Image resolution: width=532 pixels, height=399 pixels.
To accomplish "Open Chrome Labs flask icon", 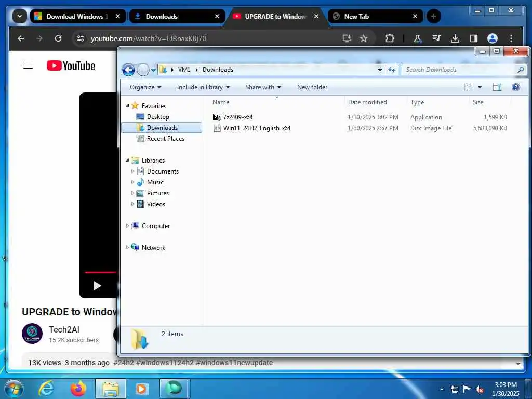I will pyautogui.click(x=417, y=38).
